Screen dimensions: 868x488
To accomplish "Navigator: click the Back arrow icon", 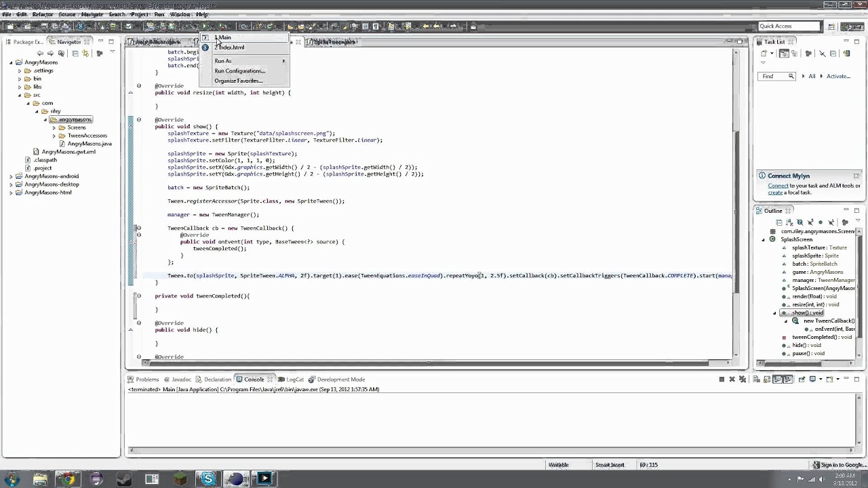I will point(40,53).
